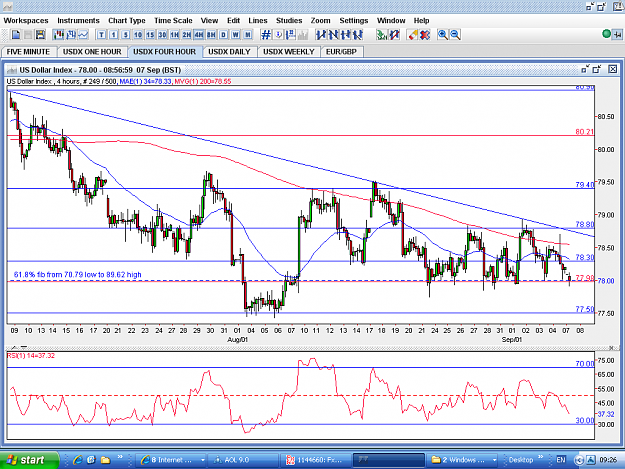Open the AOL 9.0 taskbar button

click(243, 460)
